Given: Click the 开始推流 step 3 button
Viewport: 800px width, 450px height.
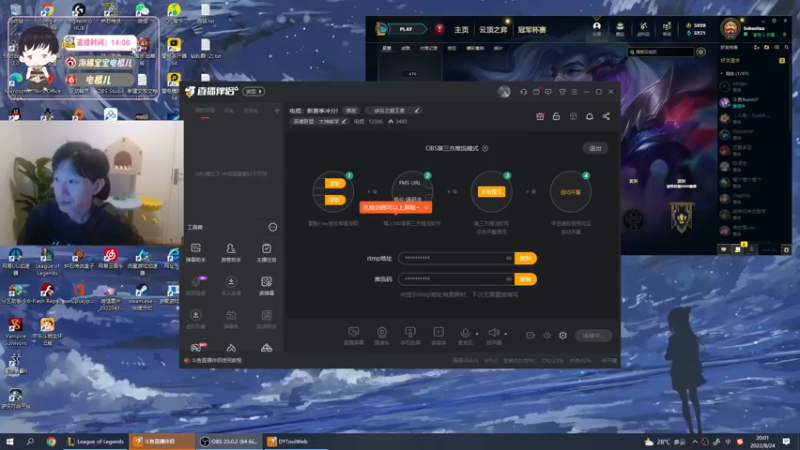Looking at the screenshot, I should pyautogui.click(x=491, y=192).
